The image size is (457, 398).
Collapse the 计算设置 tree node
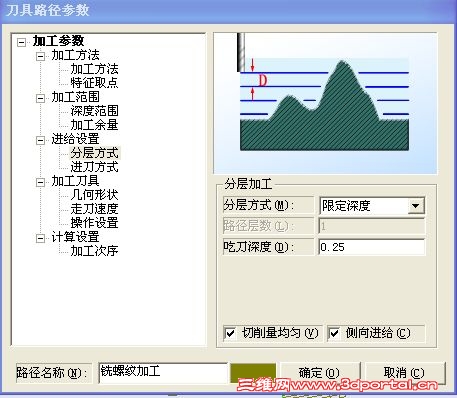[x=40, y=238]
